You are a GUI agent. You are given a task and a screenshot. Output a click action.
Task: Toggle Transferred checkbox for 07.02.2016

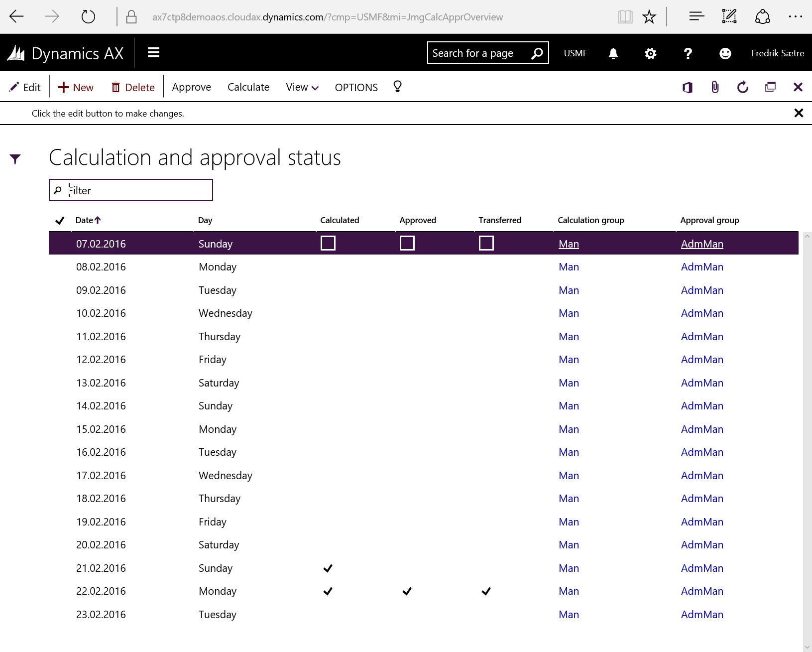point(486,243)
